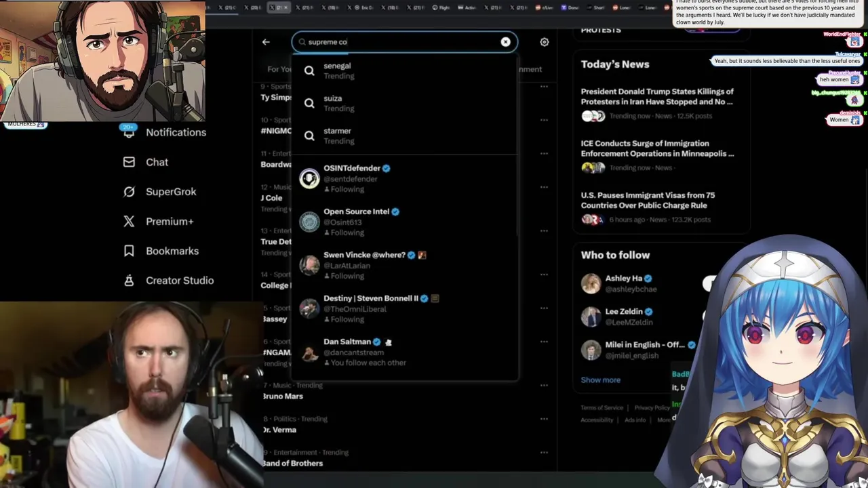The width and height of the screenshot is (868, 488).
Task: Open the J Cole trending topic
Action: 271,198
